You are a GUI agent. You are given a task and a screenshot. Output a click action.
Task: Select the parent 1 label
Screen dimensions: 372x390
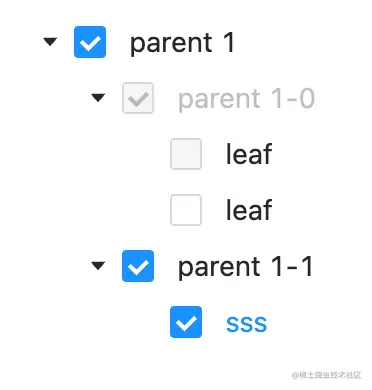tap(182, 43)
